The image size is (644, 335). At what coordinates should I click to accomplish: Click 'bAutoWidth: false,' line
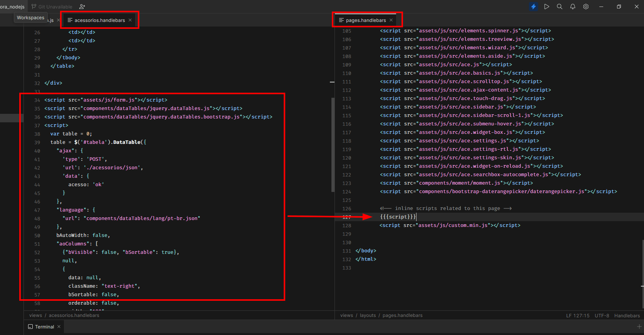coord(83,235)
